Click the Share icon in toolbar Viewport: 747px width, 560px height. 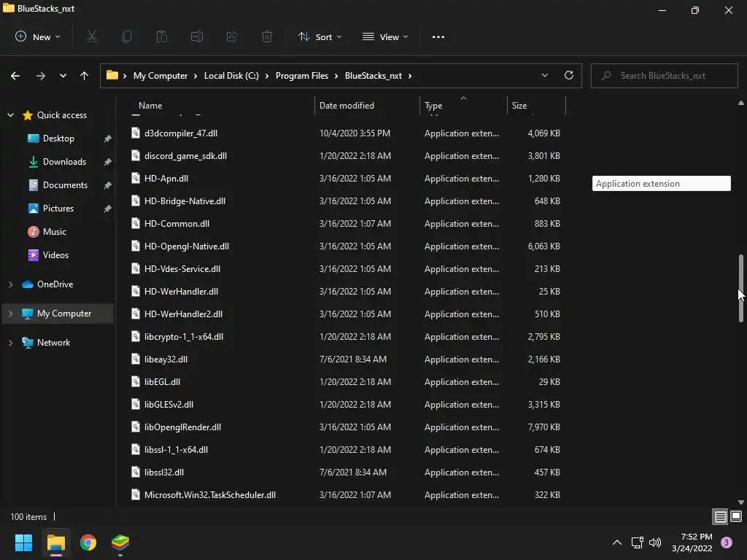pos(232,36)
